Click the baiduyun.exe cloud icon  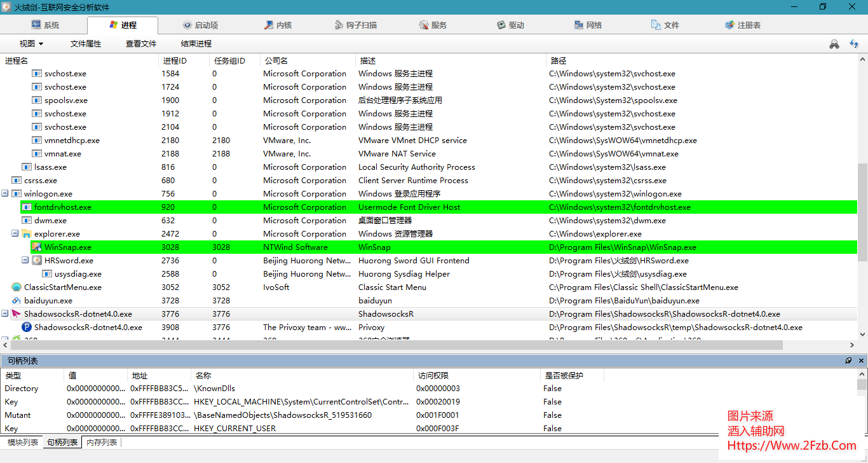17,301
